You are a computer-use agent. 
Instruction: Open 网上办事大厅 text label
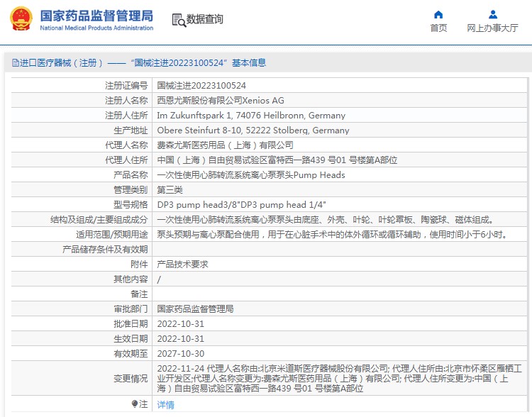coord(492,28)
